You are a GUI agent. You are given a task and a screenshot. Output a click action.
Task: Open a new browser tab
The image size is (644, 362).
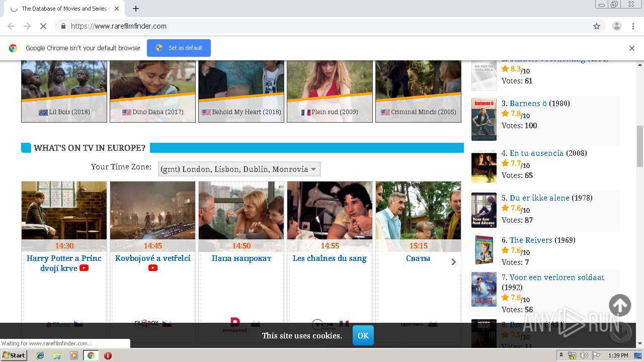coord(136,9)
